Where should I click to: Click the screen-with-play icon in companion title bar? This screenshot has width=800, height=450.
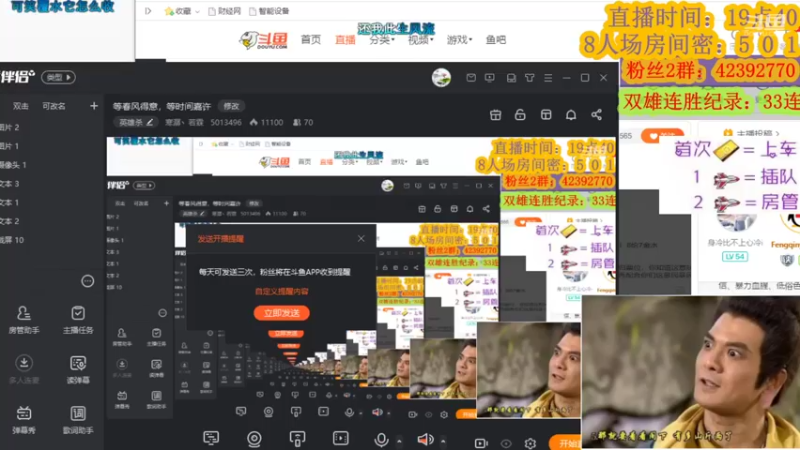pos(490,78)
